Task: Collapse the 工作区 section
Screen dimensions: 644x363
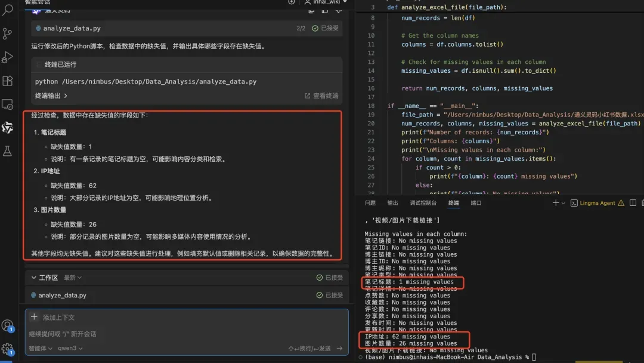Action: click(33, 278)
